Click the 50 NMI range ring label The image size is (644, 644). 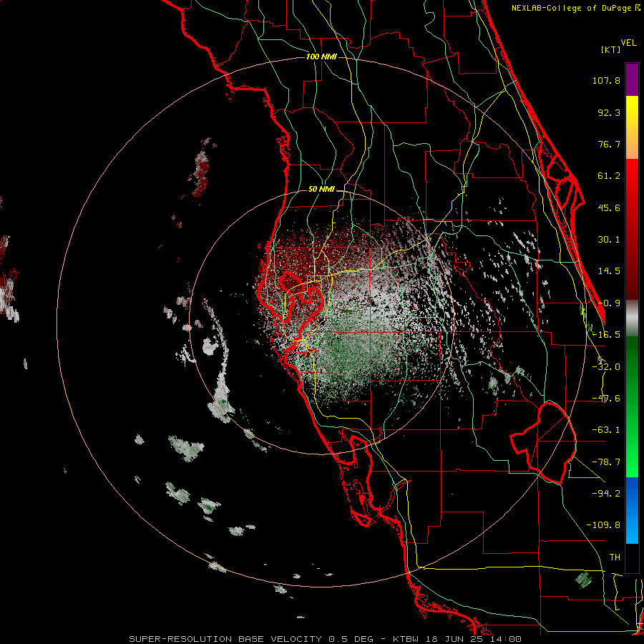(321, 190)
